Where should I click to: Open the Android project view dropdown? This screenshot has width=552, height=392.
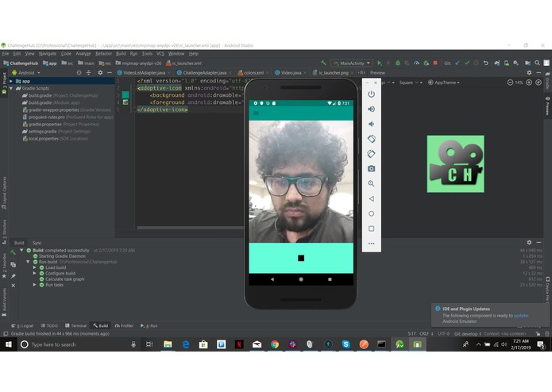[x=27, y=73]
